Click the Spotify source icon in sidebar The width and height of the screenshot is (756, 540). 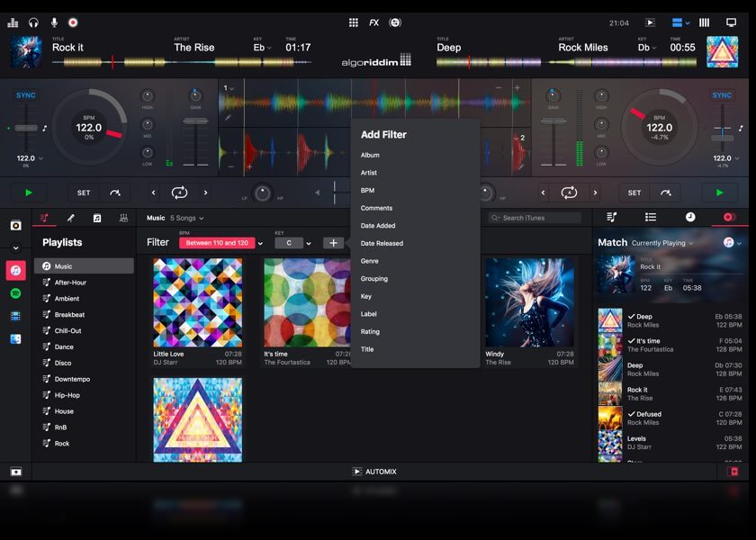[x=16, y=292]
